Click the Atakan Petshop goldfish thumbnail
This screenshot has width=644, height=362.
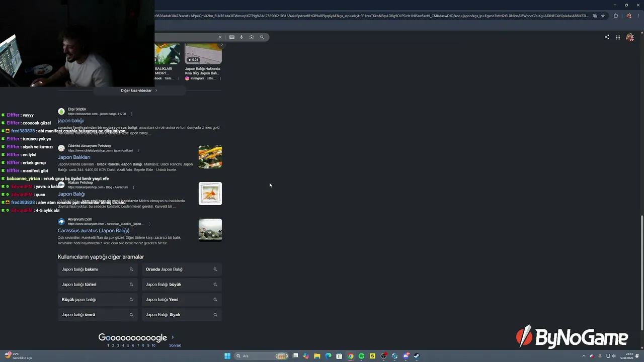coord(210,194)
